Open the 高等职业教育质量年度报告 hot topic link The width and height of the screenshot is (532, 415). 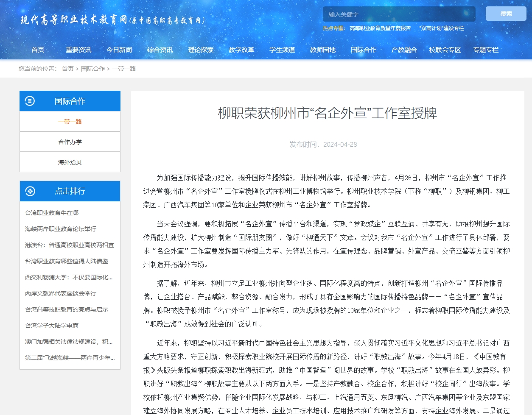[x=380, y=28]
